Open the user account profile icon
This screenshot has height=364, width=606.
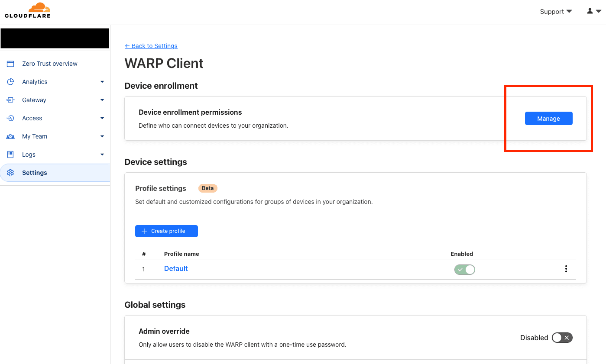tap(590, 11)
